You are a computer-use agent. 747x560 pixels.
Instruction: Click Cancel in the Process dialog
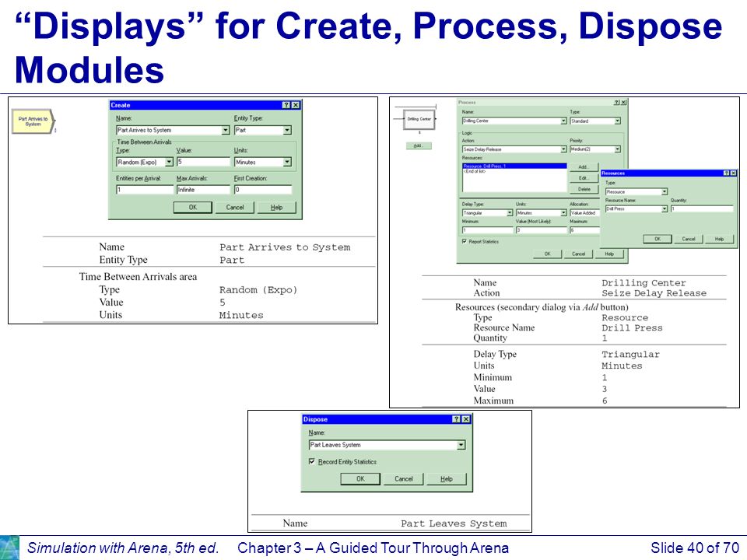578,254
